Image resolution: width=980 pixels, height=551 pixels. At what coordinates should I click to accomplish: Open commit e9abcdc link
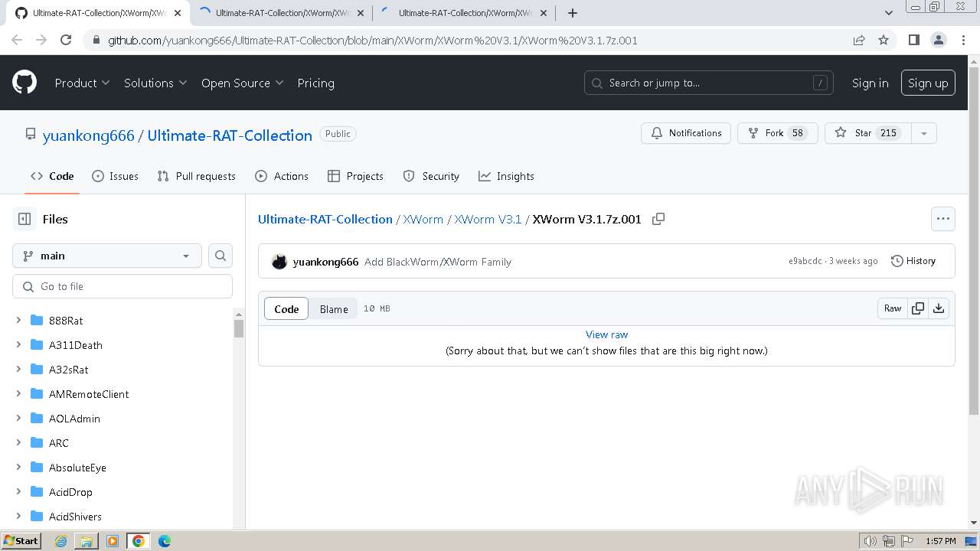pos(805,261)
